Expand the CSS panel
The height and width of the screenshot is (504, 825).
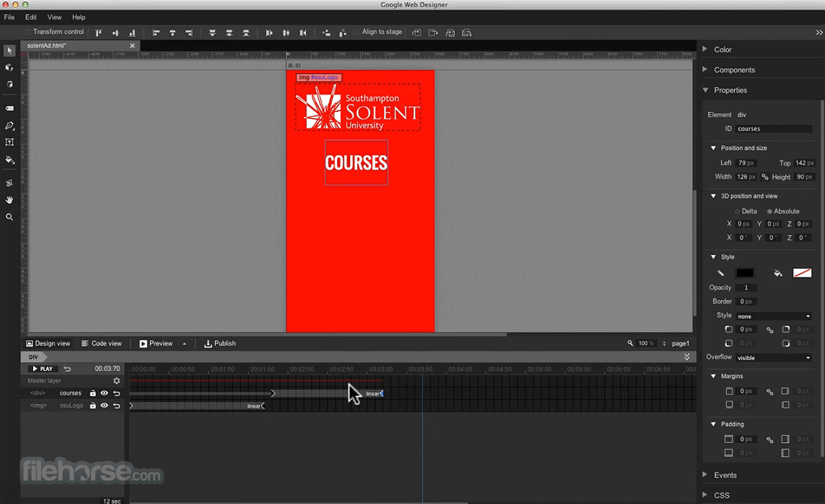click(705, 495)
